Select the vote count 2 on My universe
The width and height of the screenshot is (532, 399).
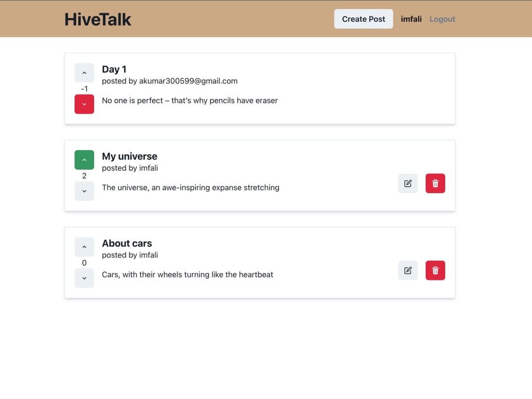[x=84, y=176]
